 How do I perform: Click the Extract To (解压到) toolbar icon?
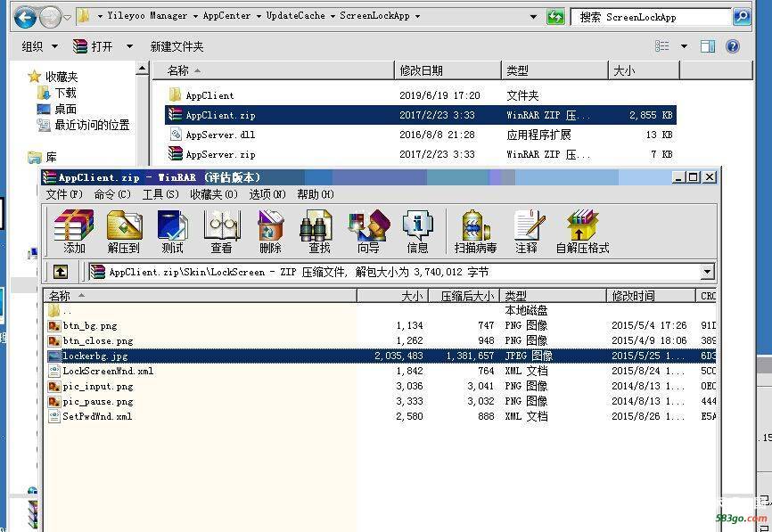click(x=124, y=231)
